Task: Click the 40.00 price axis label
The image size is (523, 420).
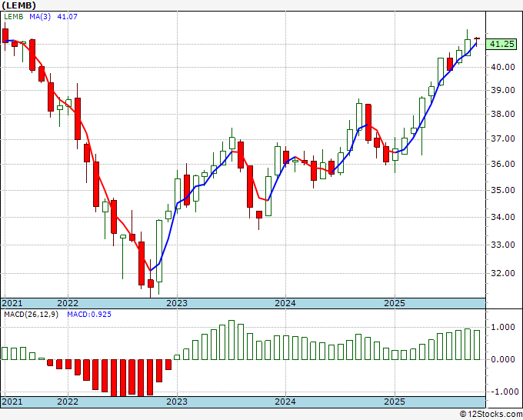Action: pos(502,67)
